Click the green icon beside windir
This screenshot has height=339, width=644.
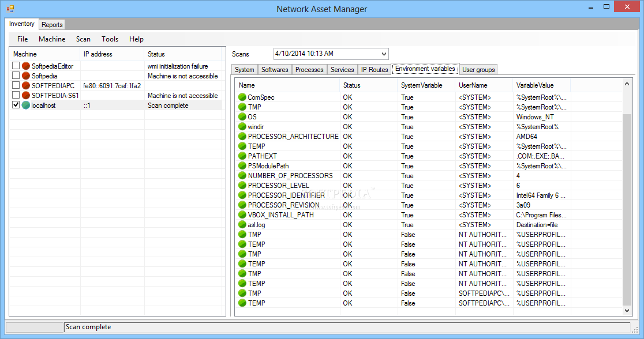(x=242, y=126)
